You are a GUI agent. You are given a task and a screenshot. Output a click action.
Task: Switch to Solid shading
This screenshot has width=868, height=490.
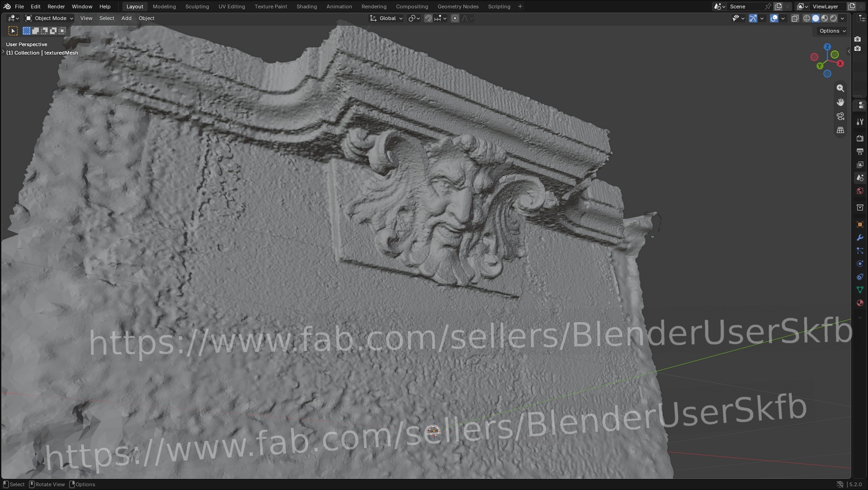815,18
